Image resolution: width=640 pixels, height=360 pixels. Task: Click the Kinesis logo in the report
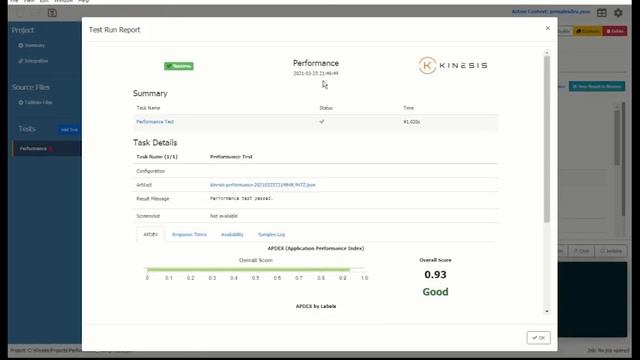pyautogui.click(x=453, y=65)
